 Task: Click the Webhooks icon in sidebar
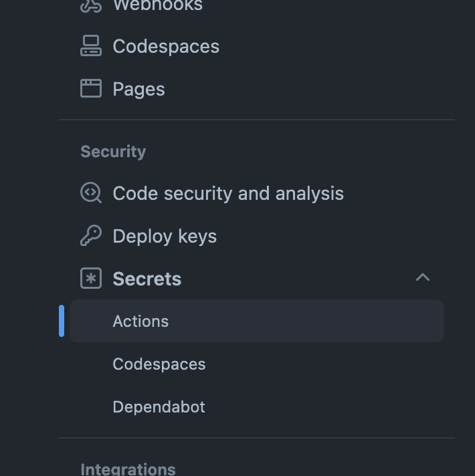[91, 6]
